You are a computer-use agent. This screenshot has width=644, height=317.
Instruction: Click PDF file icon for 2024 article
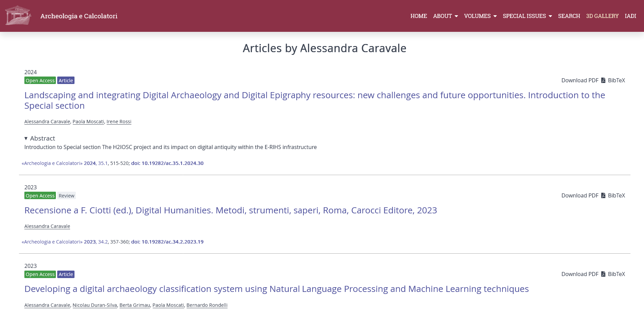pyautogui.click(x=603, y=80)
